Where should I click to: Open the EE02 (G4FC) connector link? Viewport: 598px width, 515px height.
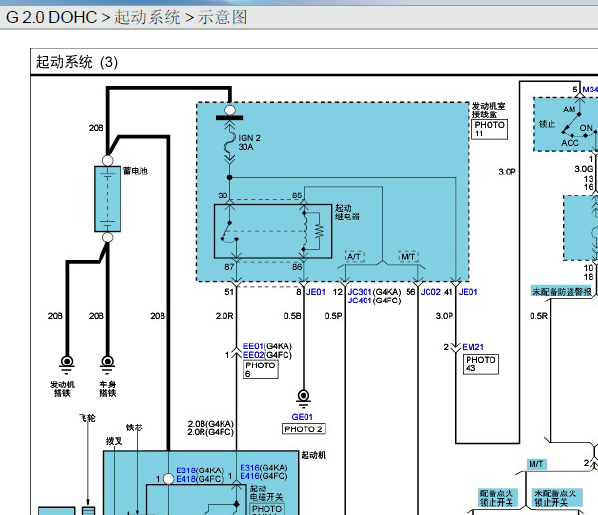253,355
